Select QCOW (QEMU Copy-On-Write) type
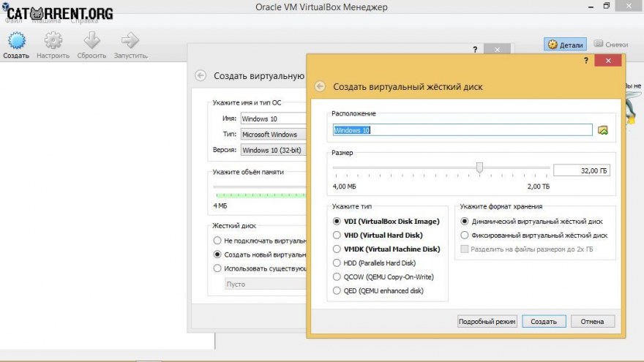Image resolution: width=644 pixels, height=362 pixels. coord(383,277)
